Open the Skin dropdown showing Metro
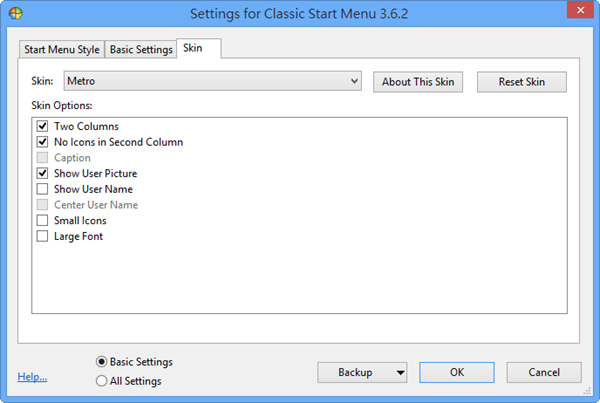600x403 pixels. pyautogui.click(x=212, y=82)
